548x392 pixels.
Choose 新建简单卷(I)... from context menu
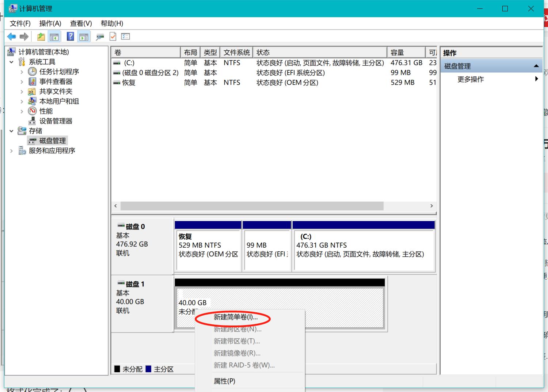click(236, 317)
